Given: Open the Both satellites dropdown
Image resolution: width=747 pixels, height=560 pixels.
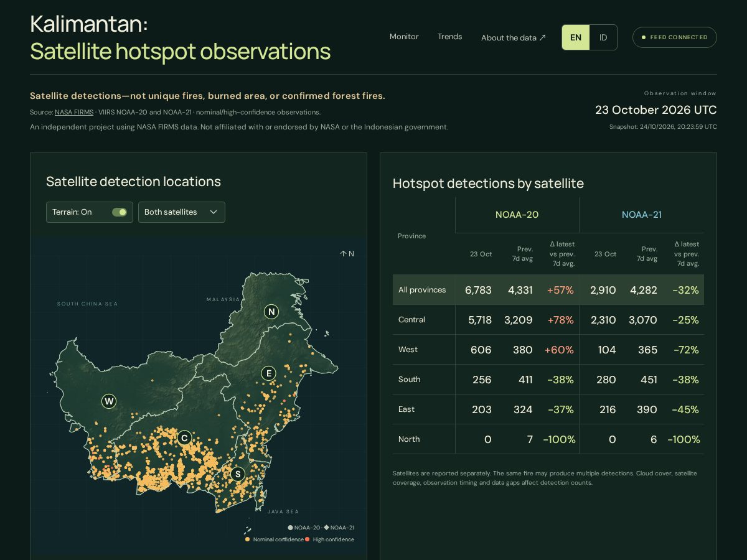Looking at the screenshot, I should [182, 212].
